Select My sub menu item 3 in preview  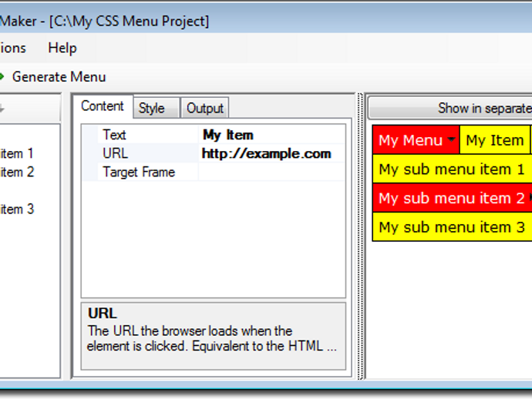click(452, 227)
